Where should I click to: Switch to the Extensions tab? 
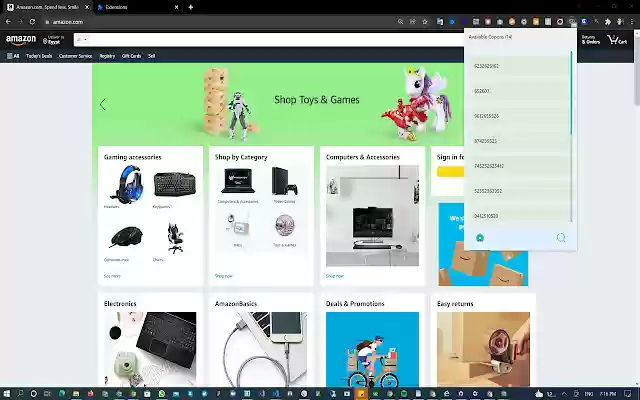click(139, 7)
